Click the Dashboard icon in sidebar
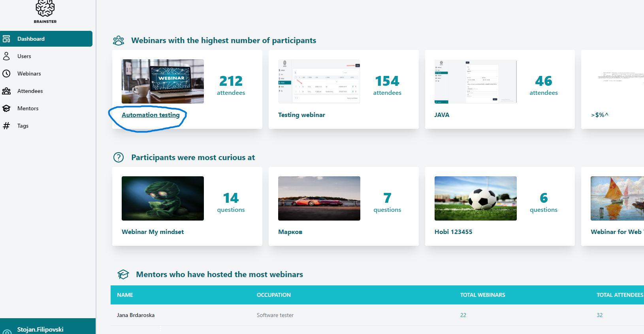Screen dimensions: 644x334 tap(6, 39)
